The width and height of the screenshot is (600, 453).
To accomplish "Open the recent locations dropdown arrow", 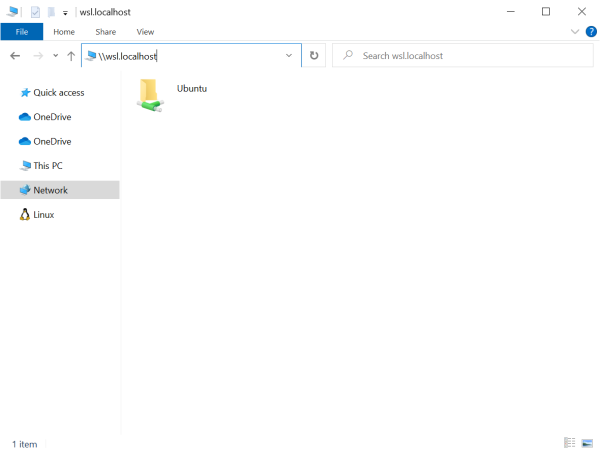I will click(55, 55).
